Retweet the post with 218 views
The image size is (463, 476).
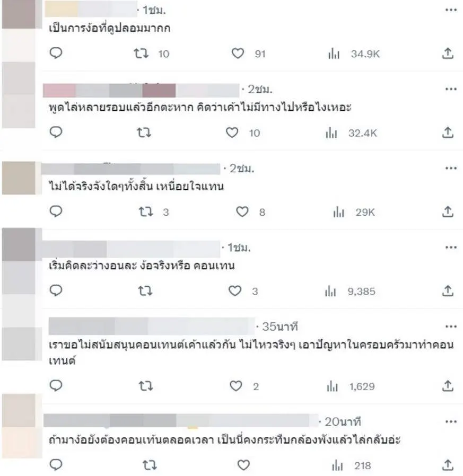(x=150, y=465)
